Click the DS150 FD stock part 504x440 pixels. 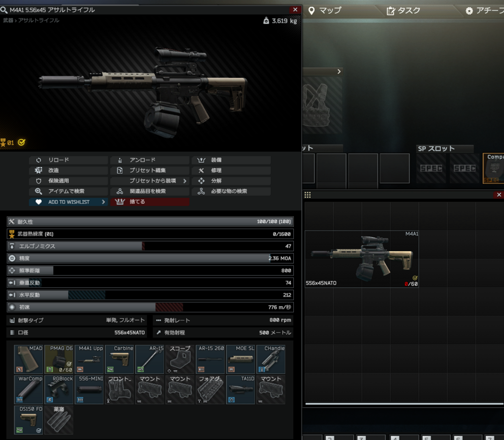pyautogui.click(x=29, y=420)
